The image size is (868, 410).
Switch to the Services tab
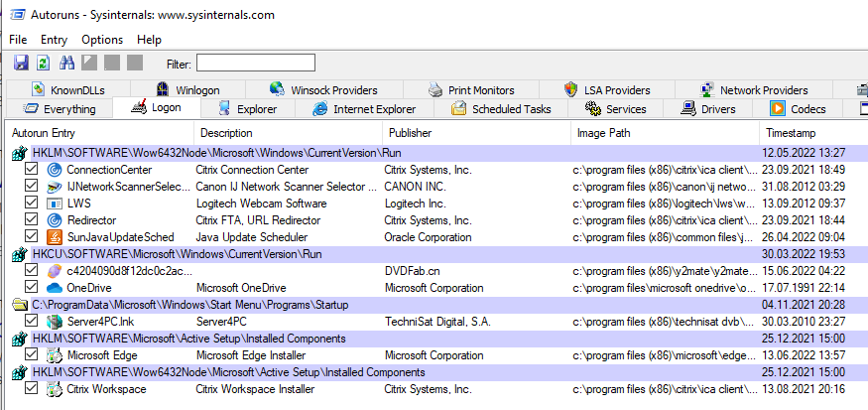(616, 109)
